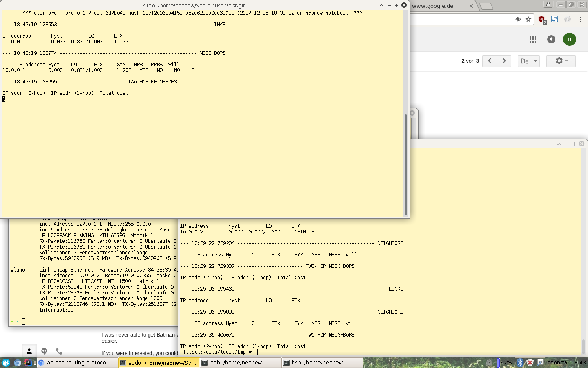Open the Google apps grid
Viewport: 588px width, 368px height.
(533, 39)
